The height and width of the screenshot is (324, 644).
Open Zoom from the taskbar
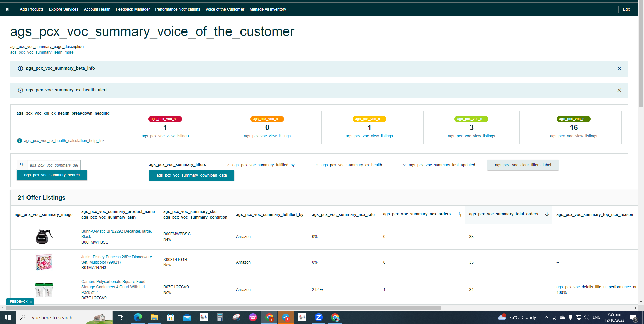tap(319, 317)
